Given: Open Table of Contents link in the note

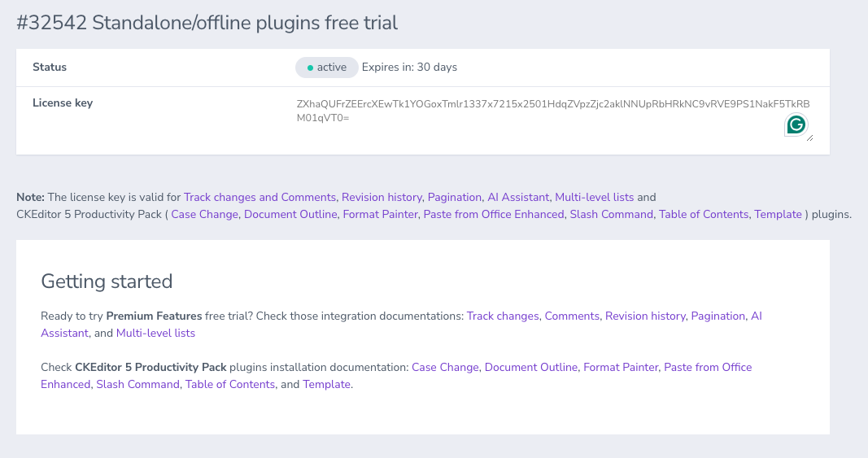Looking at the screenshot, I should [x=704, y=214].
